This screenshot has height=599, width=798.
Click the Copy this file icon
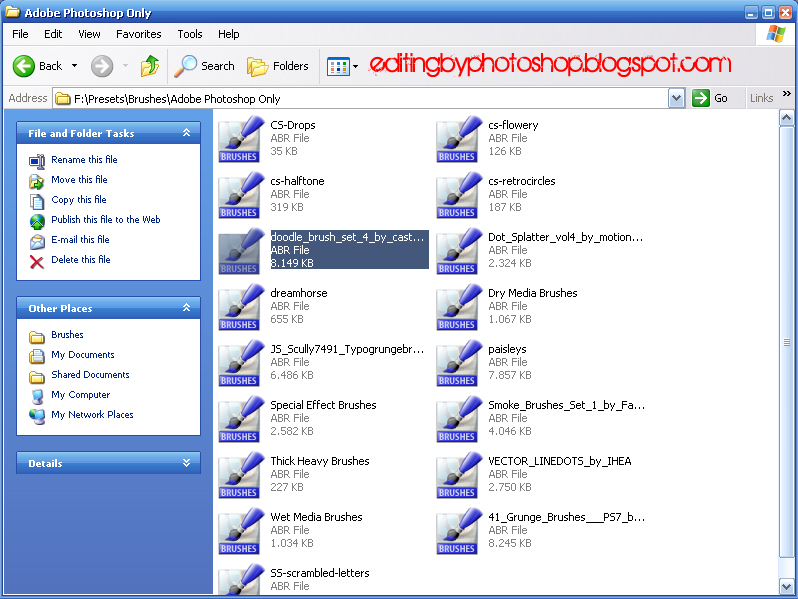pyautogui.click(x=37, y=202)
